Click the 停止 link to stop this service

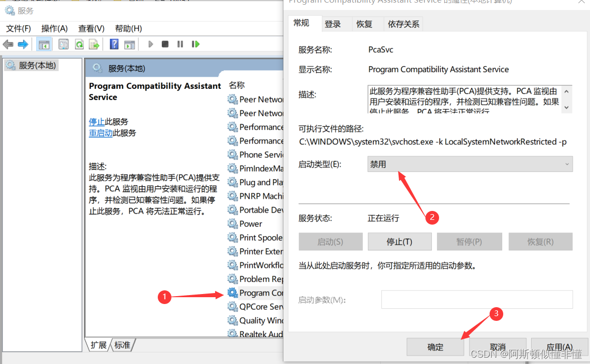[97, 122]
